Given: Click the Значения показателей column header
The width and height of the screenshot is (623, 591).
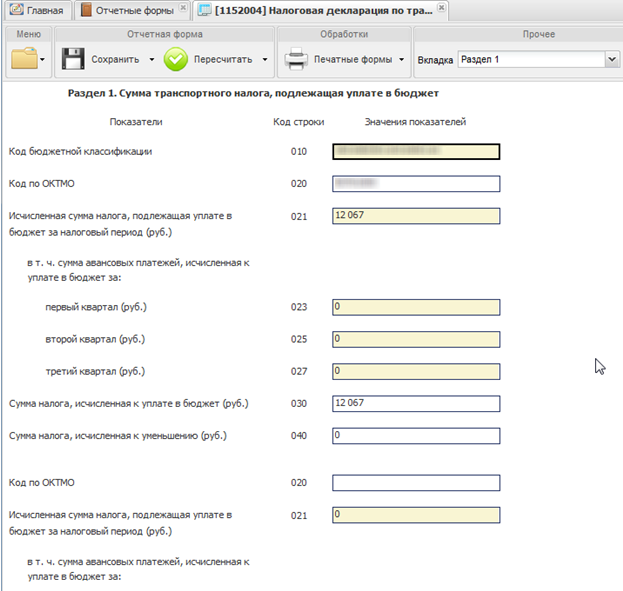Looking at the screenshot, I should pyautogui.click(x=415, y=122).
